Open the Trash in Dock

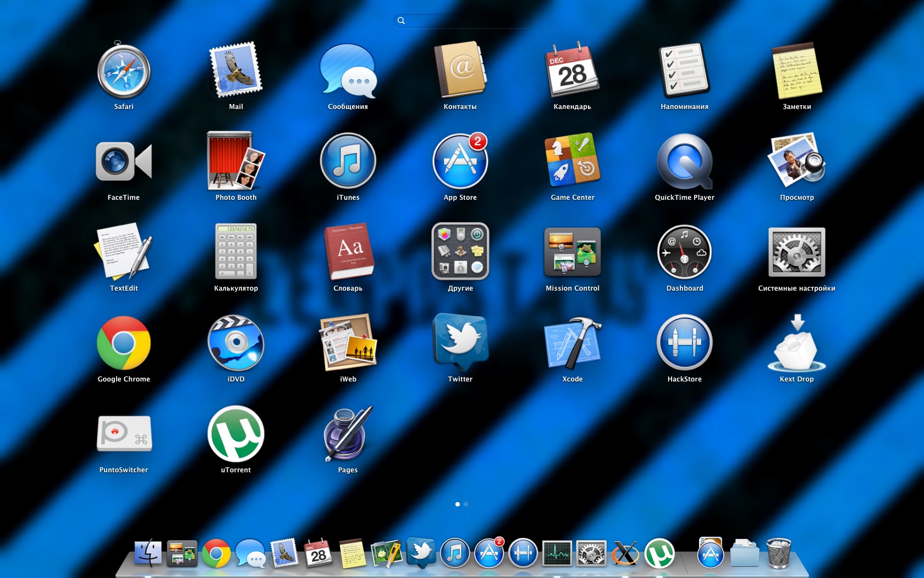coord(779,553)
